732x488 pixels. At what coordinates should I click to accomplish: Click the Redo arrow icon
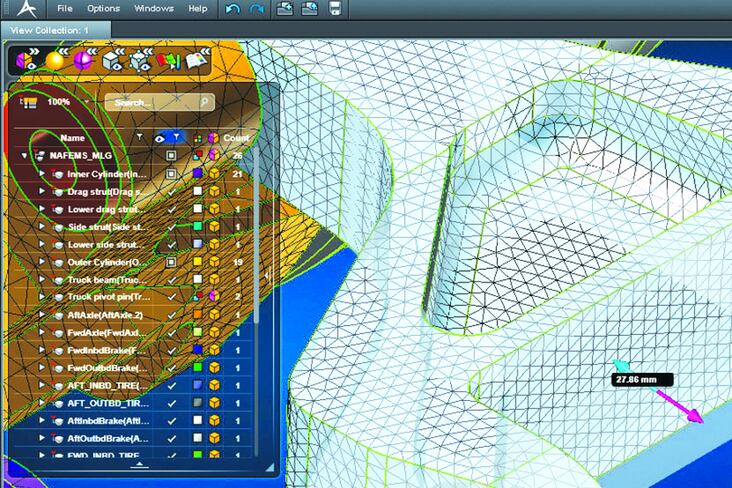click(257, 9)
